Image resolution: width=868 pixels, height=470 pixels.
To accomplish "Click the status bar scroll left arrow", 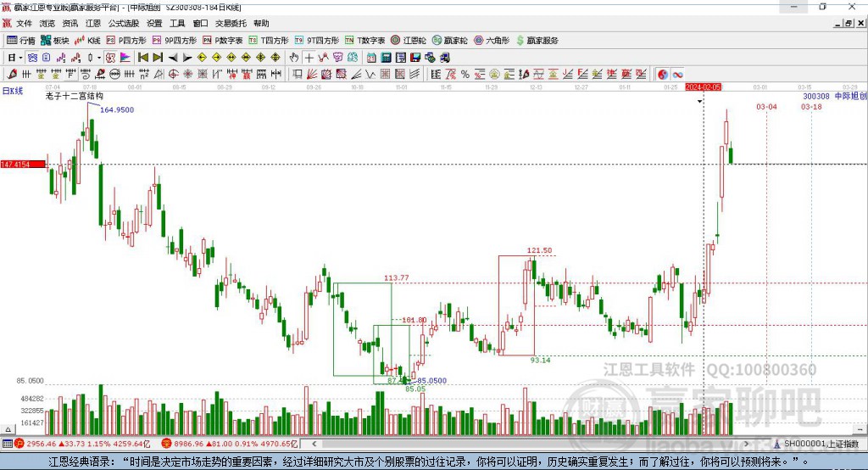I will [x=314, y=444].
